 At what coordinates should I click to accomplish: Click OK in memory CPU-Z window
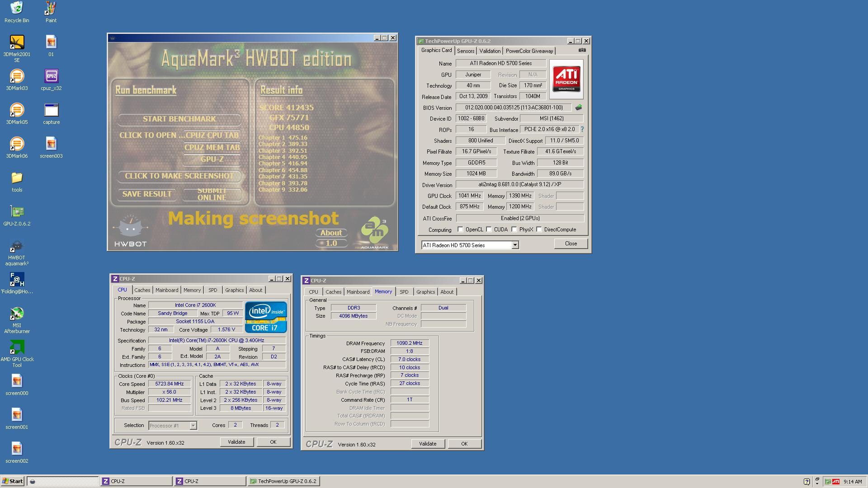(464, 444)
